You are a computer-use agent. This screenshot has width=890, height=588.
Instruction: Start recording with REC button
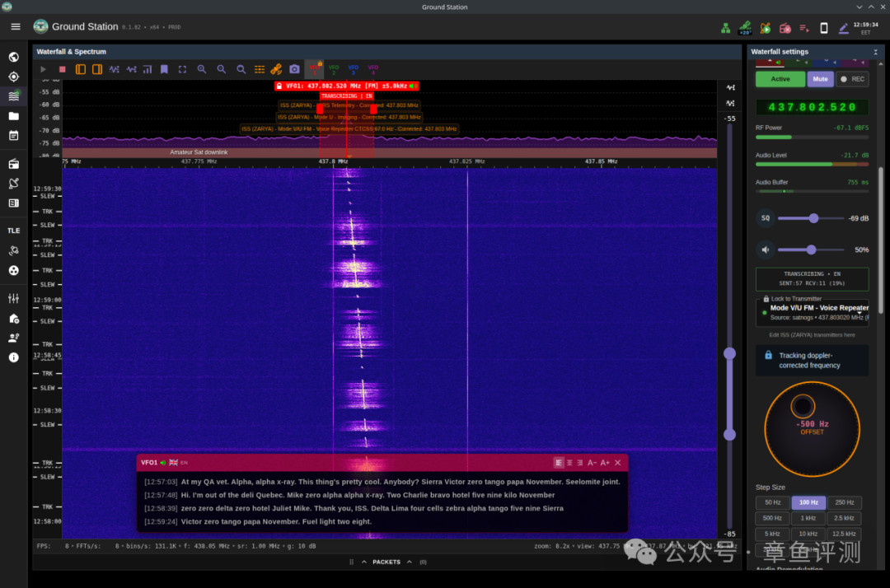coord(853,79)
